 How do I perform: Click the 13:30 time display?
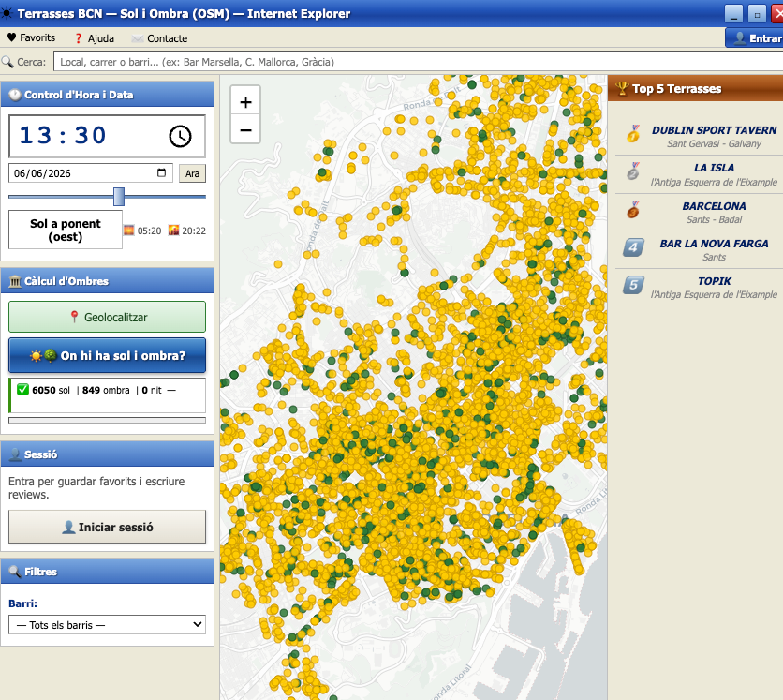coord(63,135)
